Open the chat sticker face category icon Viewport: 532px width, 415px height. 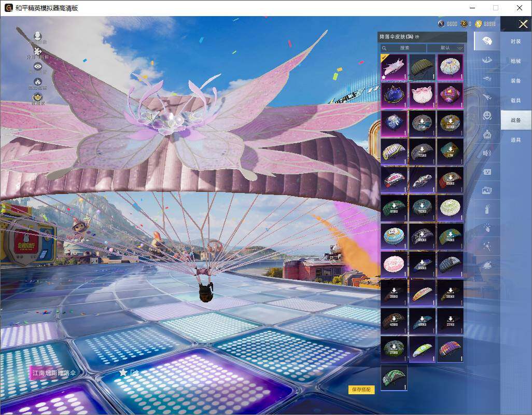tap(487, 172)
